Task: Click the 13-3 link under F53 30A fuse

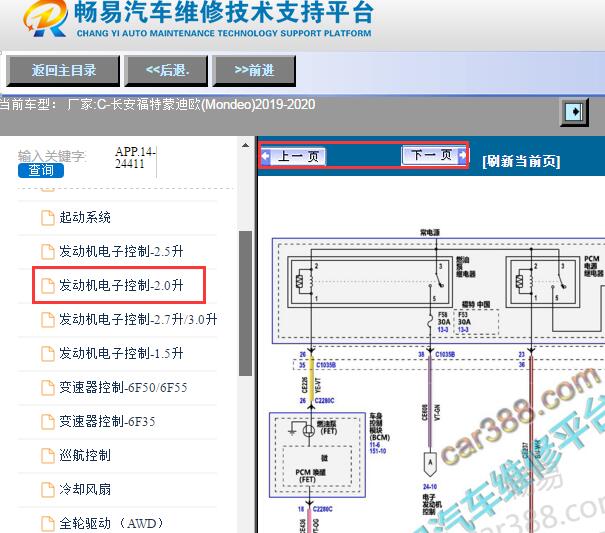Action: [463, 329]
